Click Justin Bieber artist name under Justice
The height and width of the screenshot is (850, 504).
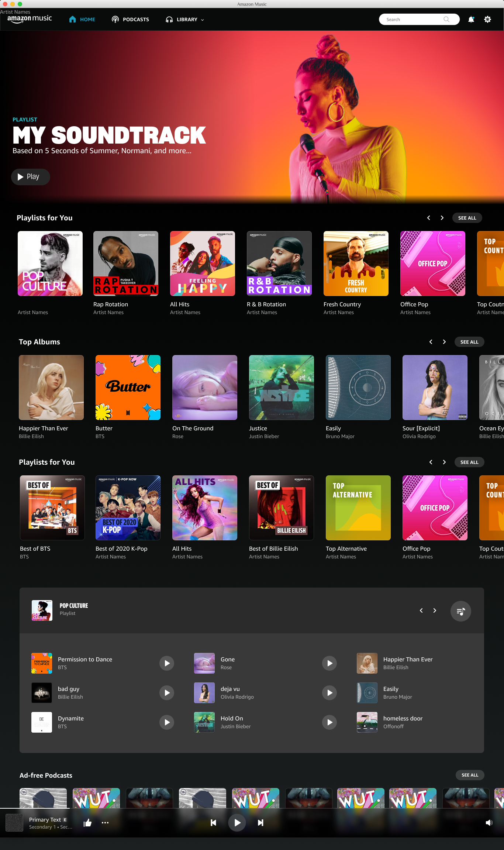(x=264, y=436)
